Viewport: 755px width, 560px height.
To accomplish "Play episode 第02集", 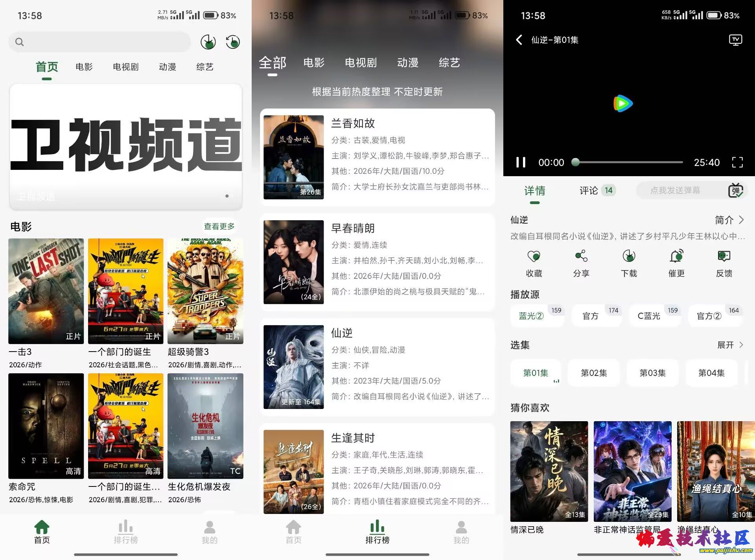I will click(594, 373).
